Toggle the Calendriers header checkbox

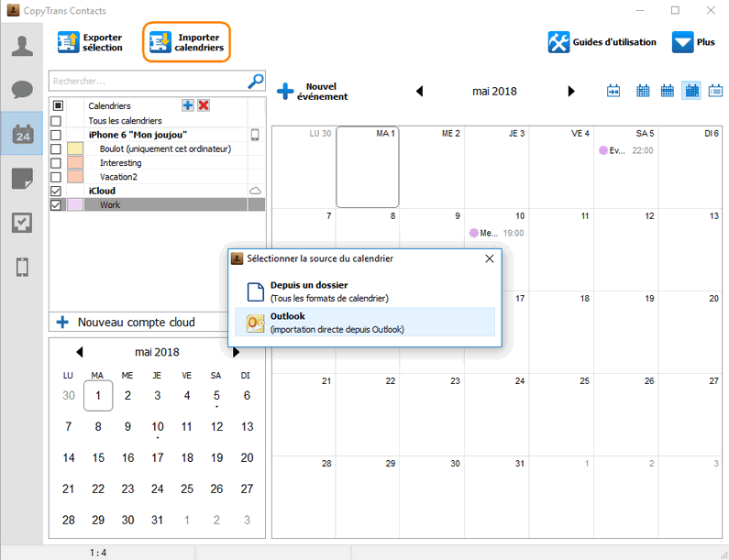58,105
